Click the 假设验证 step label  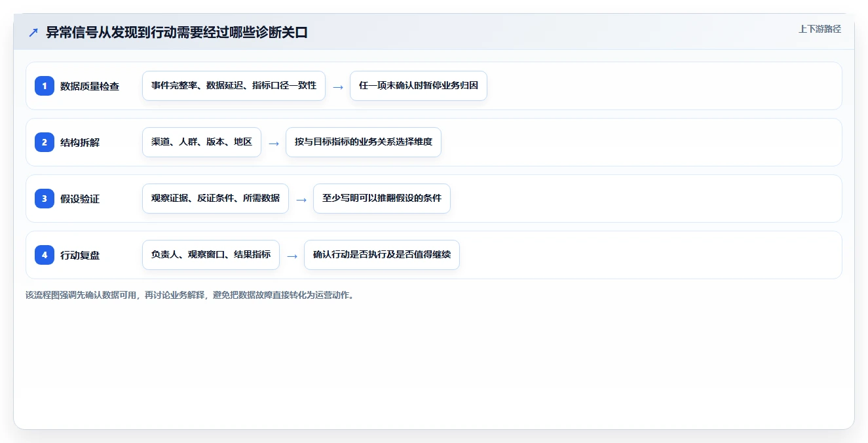click(x=80, y=199)
